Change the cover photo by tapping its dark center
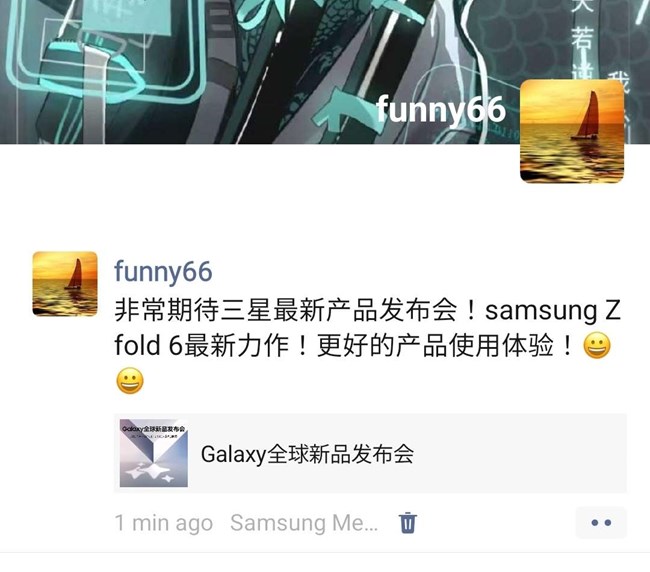The width and height of the screenshot is (650, 572). pyautogui.click(x=249, y=70)
